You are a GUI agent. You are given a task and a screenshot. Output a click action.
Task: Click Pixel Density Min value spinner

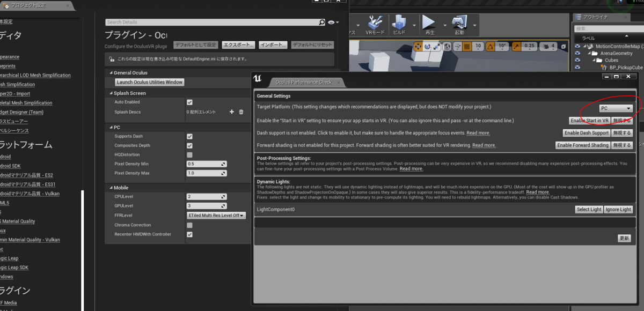[x=207, y=164]
